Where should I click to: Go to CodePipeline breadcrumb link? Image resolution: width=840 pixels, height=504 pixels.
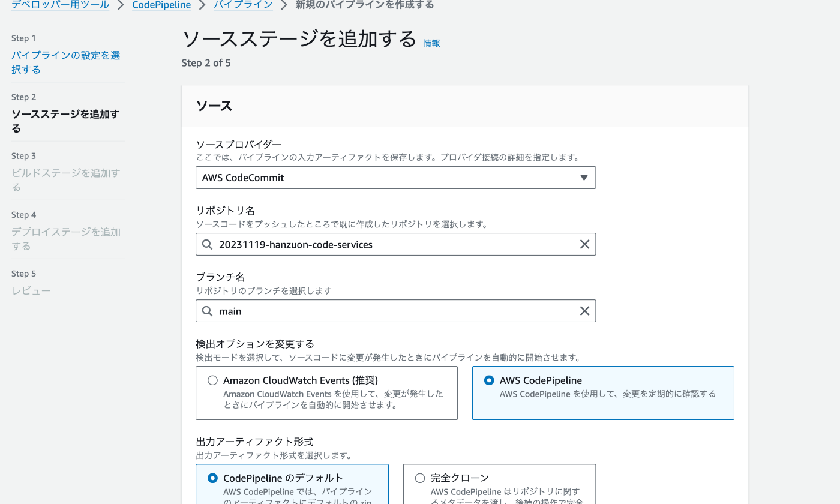pyautogui.click(x=161, y=5)
